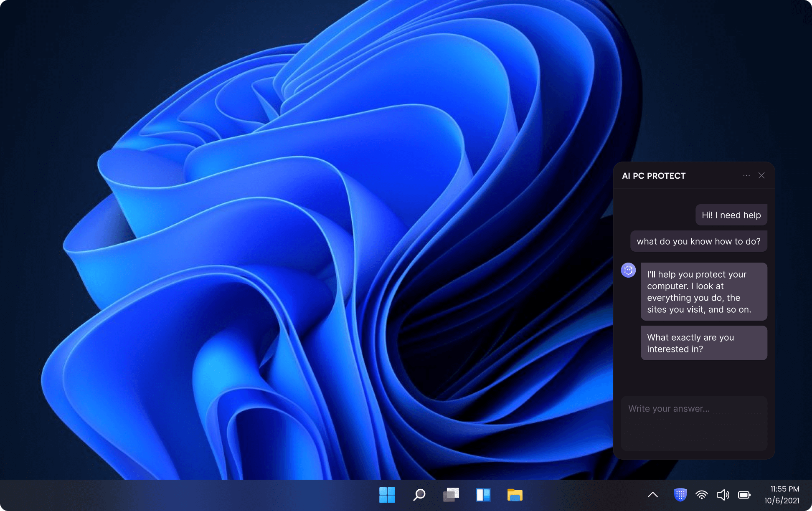
Task: Open Task View on the taskbar
Action: [x=451, y=495]
